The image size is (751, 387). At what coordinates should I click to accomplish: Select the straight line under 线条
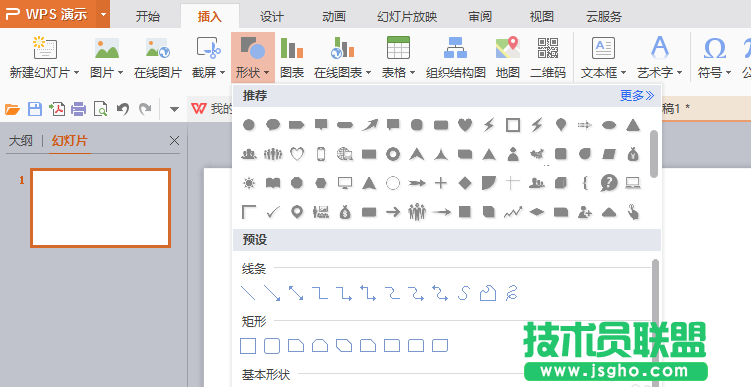[x=248, y=293]
